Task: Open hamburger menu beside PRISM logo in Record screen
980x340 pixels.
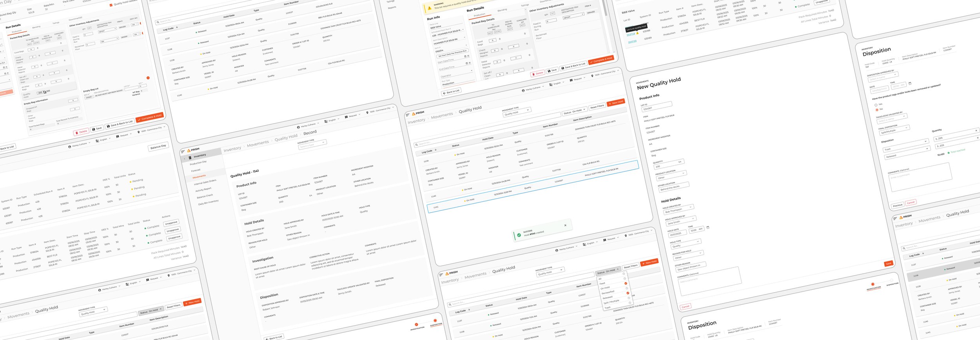Action: [x=183, y=151]
